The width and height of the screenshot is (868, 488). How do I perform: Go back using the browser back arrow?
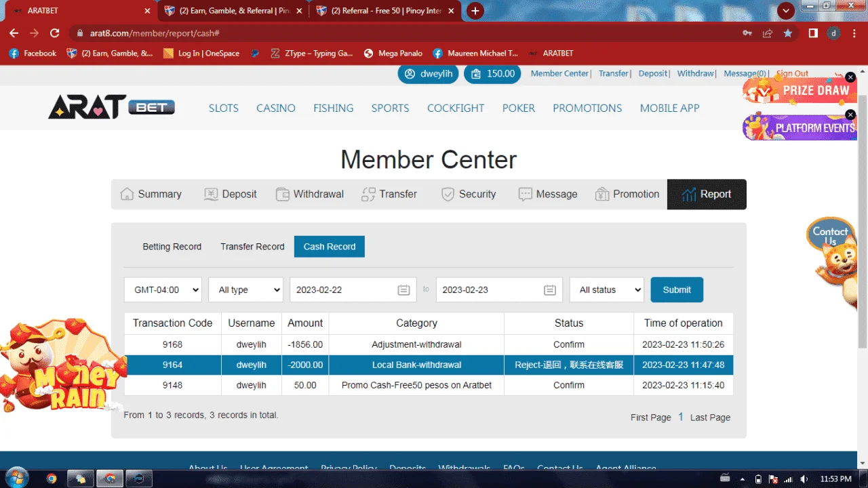click(x=14, y=33)
